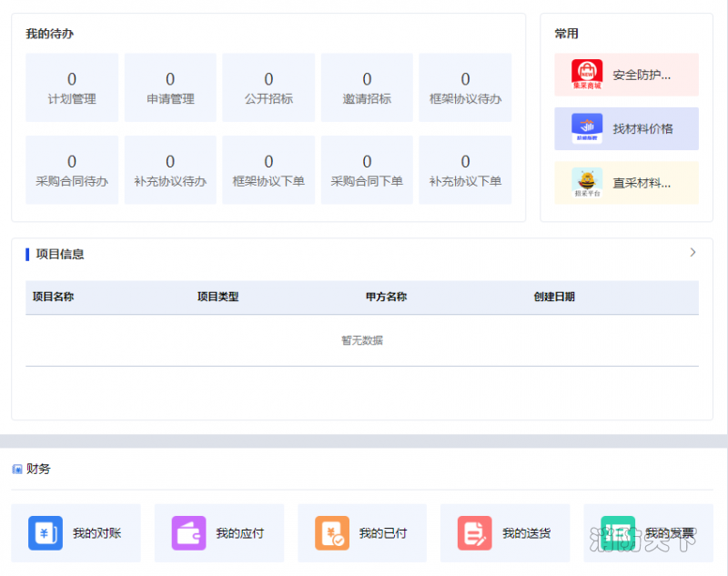Click the green 我的发票 icon
The width and height of the screenshot is (728, 576).
click(x=618, y=533)
